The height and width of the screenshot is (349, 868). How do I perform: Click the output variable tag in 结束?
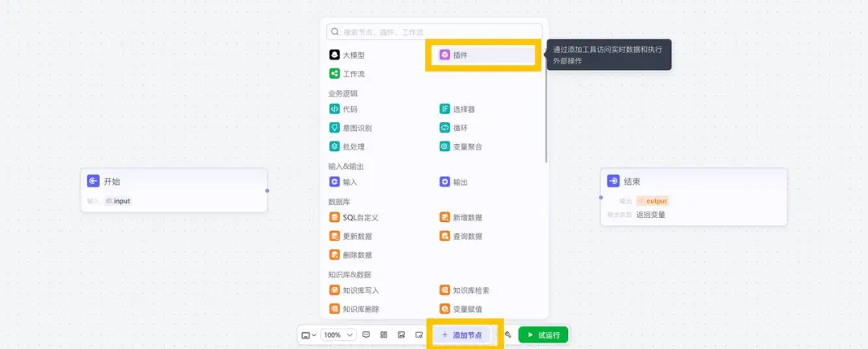[653, 201]
